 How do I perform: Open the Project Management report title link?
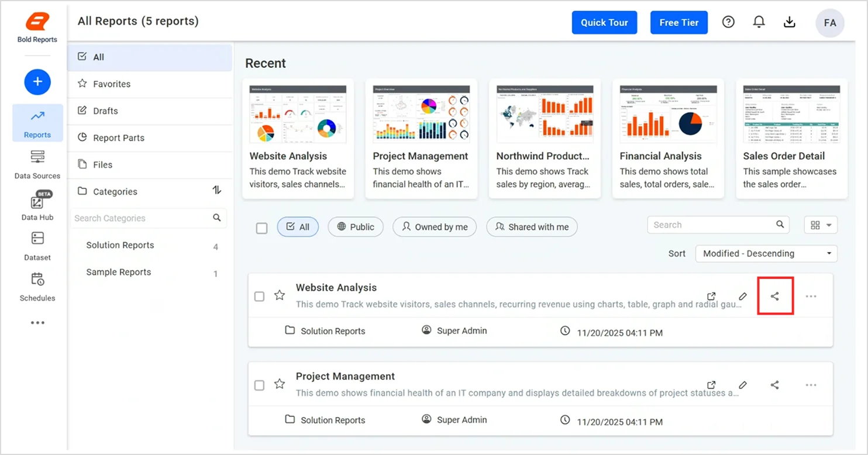[345, 376]
